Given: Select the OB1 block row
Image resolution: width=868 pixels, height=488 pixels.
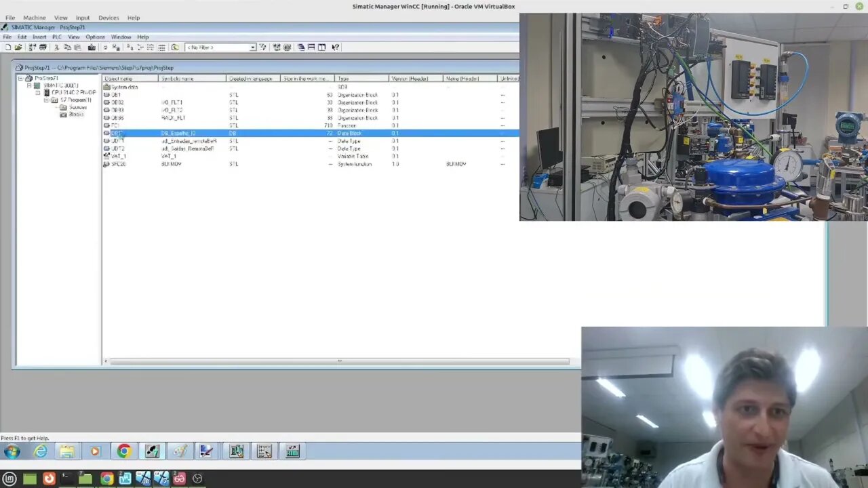Looking at the screenshot, I should click(x=311, y=95).
